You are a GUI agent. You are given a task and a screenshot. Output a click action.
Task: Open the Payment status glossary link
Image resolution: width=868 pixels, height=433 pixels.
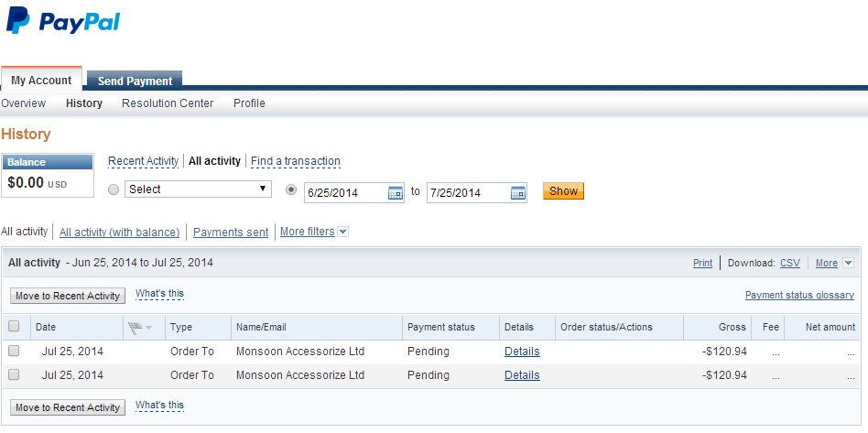pyautogui.click(x=799, y=295)
